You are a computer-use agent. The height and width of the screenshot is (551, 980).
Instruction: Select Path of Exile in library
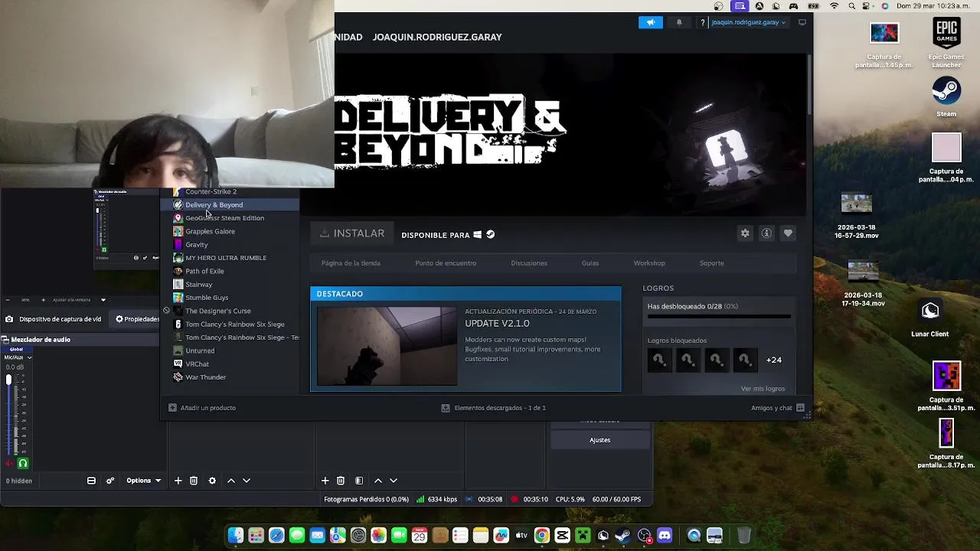pos(230,271)
